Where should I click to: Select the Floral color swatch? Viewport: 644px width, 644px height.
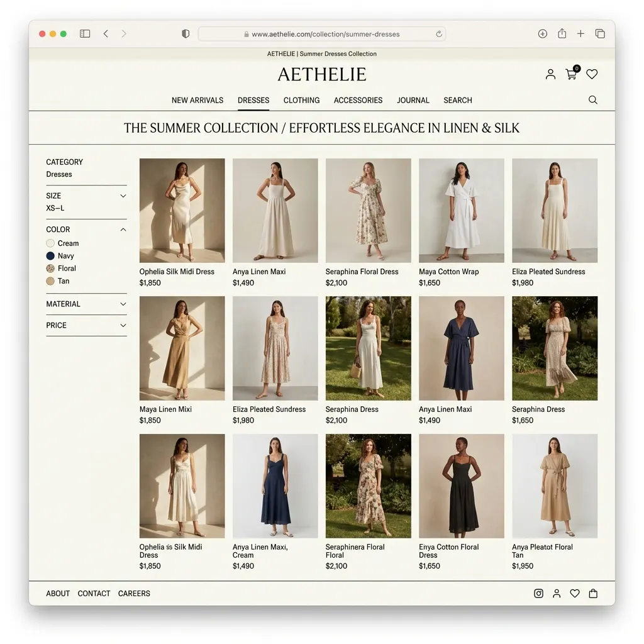pyautogui.click(x=50, y=269)
